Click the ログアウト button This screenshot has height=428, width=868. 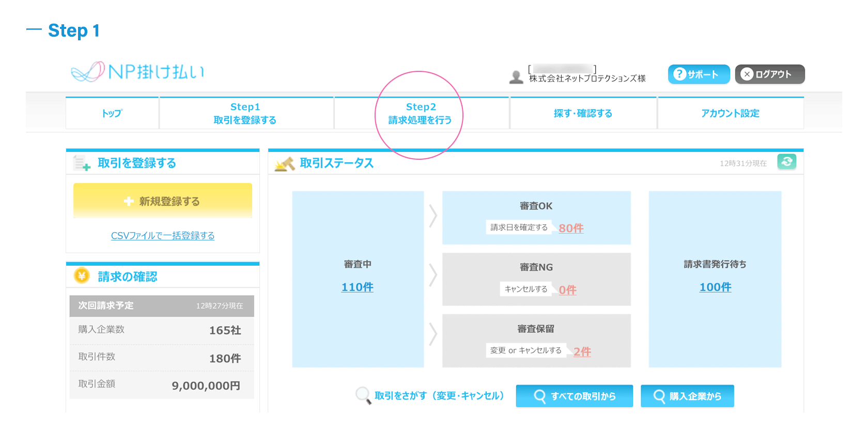click(770, 74)
